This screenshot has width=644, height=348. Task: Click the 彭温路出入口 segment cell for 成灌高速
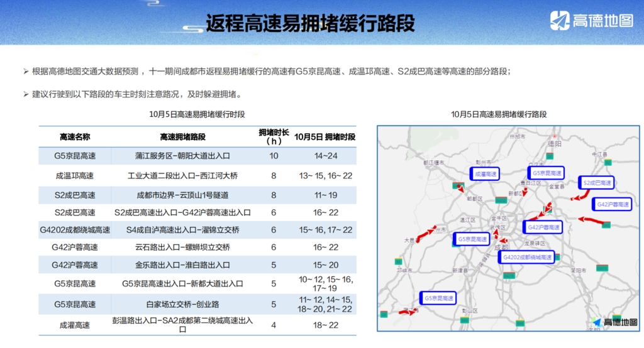point(182,325)
